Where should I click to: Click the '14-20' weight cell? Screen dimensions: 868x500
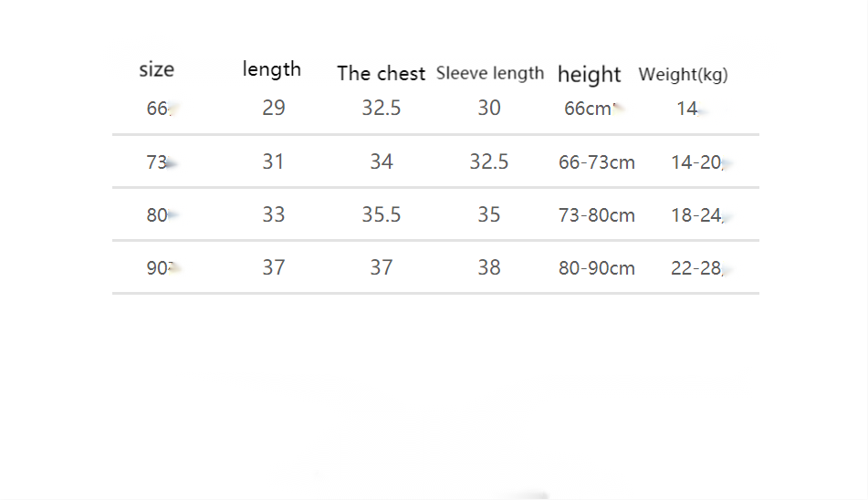pos(696,162)
